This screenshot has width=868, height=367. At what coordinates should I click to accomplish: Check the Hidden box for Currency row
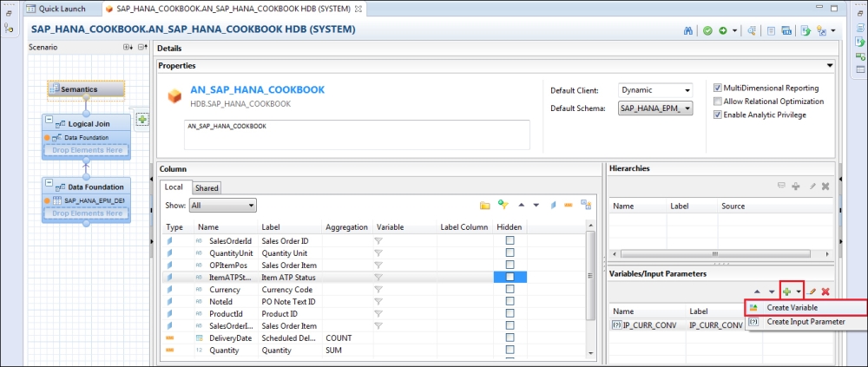(x=510, y=289)
